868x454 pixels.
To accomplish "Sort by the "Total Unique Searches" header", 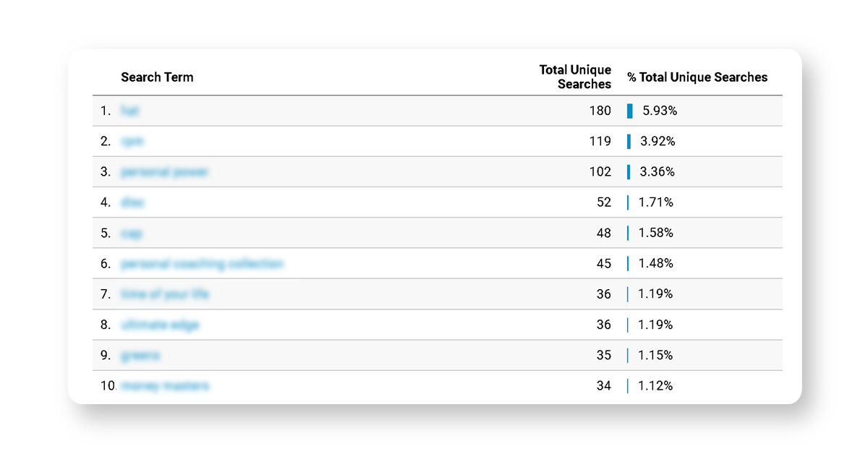I will [x=575, y=77].
